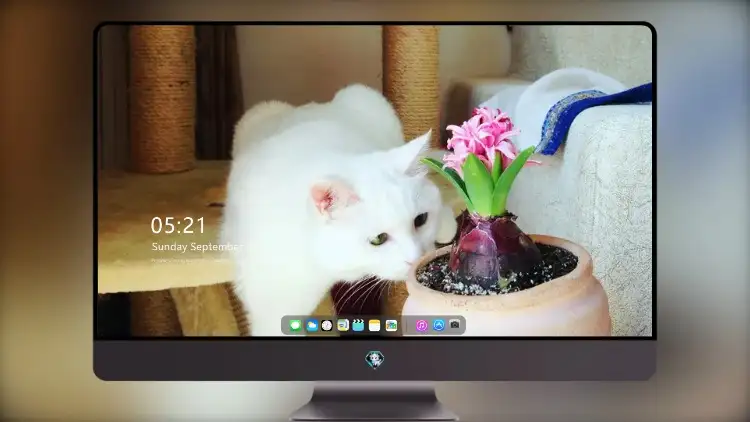Open the Clock app in the dock

(327, 325)
